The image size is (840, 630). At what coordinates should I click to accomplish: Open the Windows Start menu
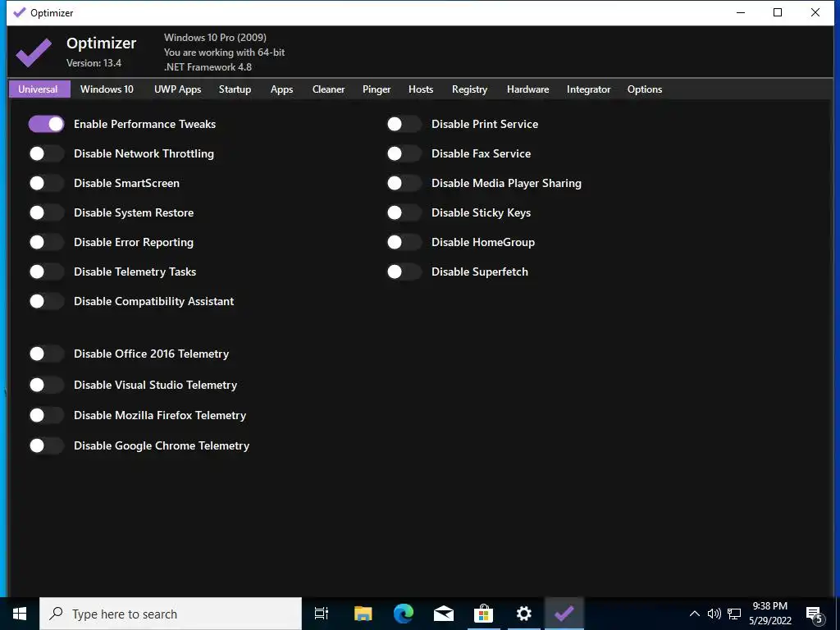20,614
